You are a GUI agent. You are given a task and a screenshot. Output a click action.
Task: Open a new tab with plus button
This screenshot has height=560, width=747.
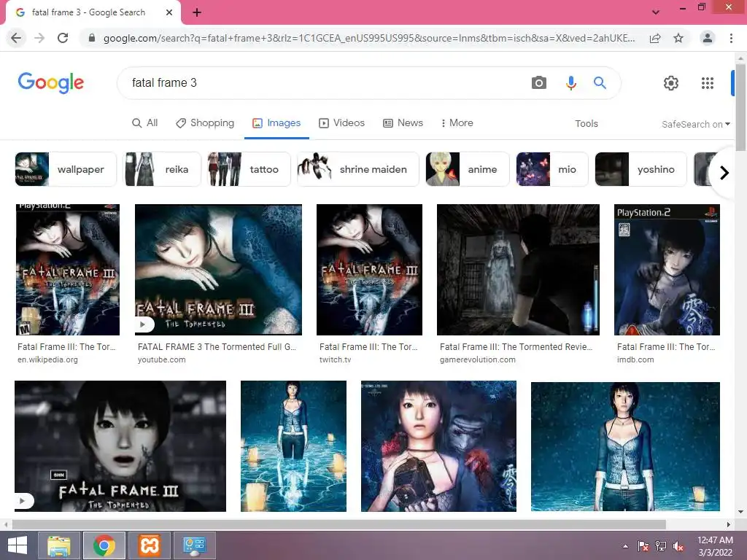(197, 13)
